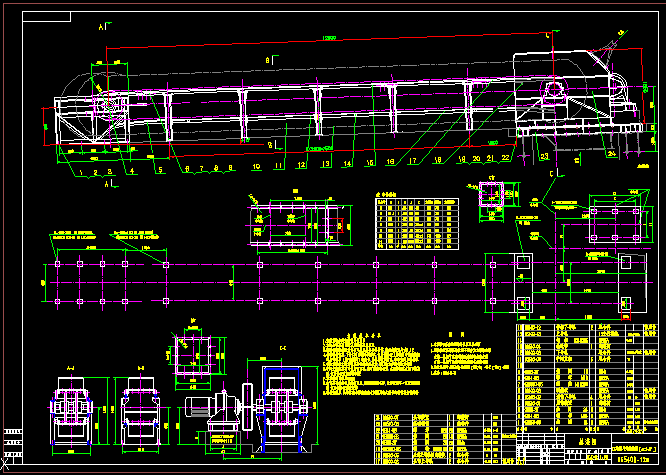The width and height of the screenshot is (666, 475).
Task: Select the yellow technical requirements text block
Action: 368,362
